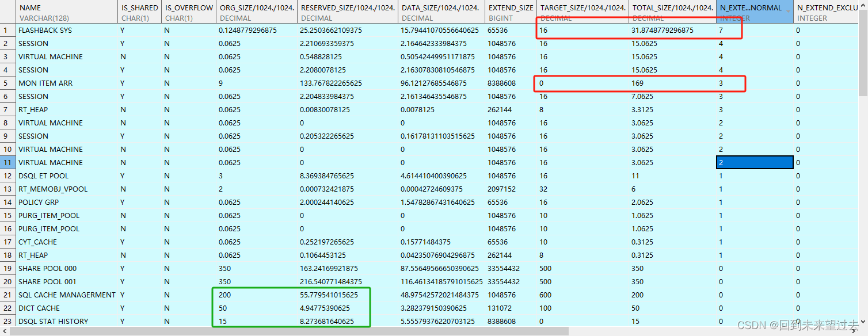The height and width of the screenshot is (336, 868).
Task: Select the RESERVED_SIZE/1024./1024. column header
Action: pyautogui.click(x=348, y=13)
